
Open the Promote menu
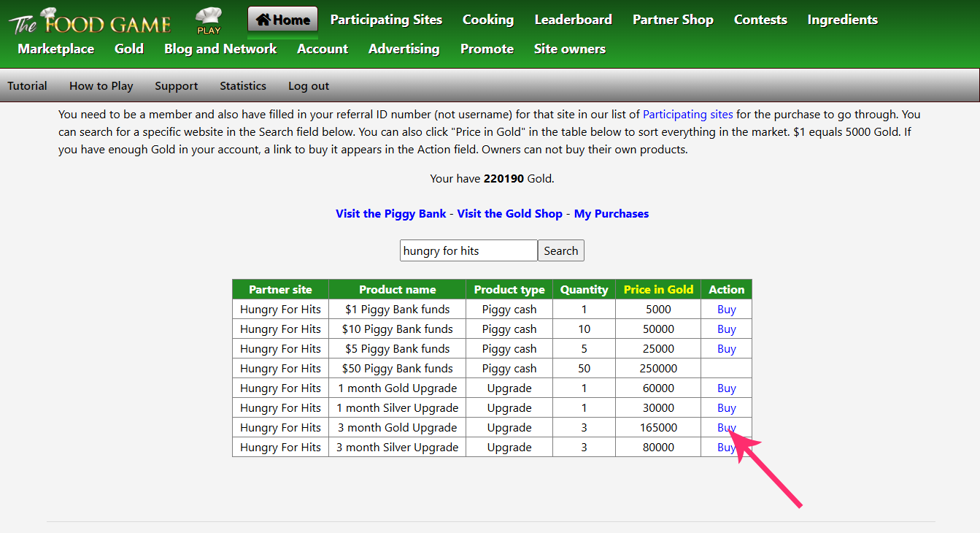(487, 49)
